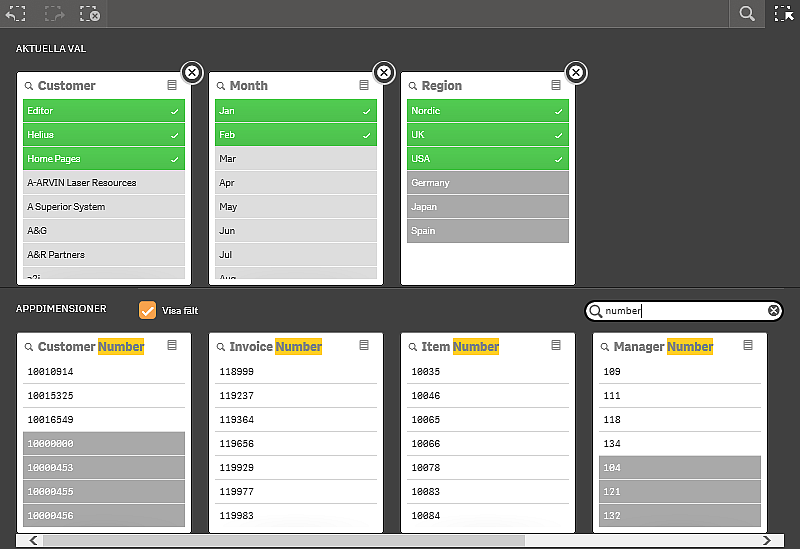Select A-ARVIN Laser Resources customer
Viewport: 800px width, 549px height.
pos(104,183)
